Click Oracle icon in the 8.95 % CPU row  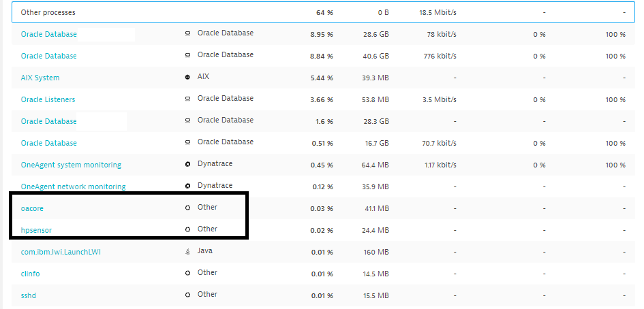(187, 34)
